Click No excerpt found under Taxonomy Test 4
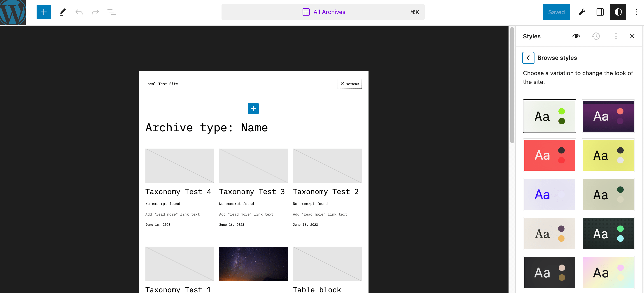Screen dimensions: 644x293 pos(163,204)
